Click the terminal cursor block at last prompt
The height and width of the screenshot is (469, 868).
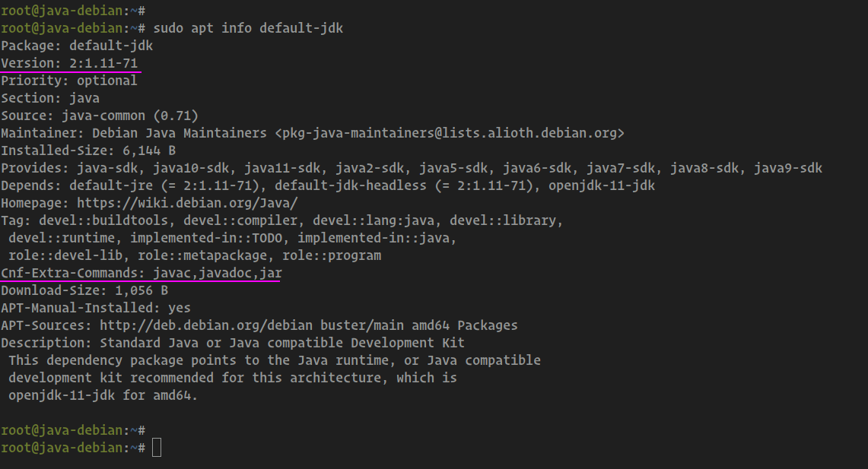[x=157, y=448]
